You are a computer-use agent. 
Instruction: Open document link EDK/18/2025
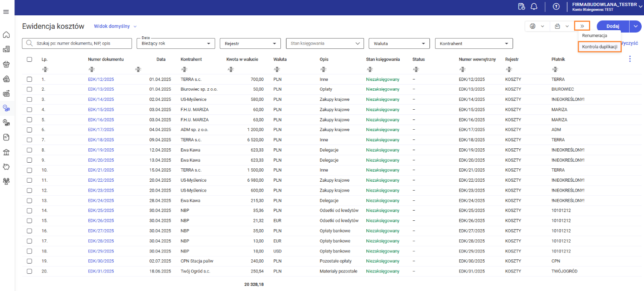[x=101, y=140]
